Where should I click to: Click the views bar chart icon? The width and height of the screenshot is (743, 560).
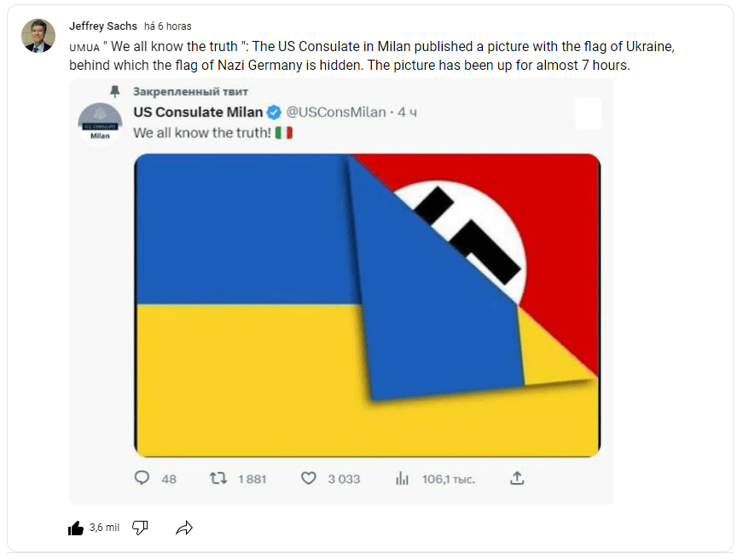coord(403,479)
